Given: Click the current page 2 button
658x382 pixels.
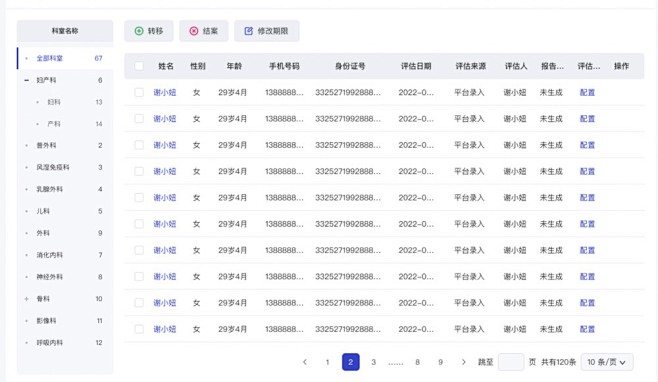Looking at the screenshot, I should 350,362.
